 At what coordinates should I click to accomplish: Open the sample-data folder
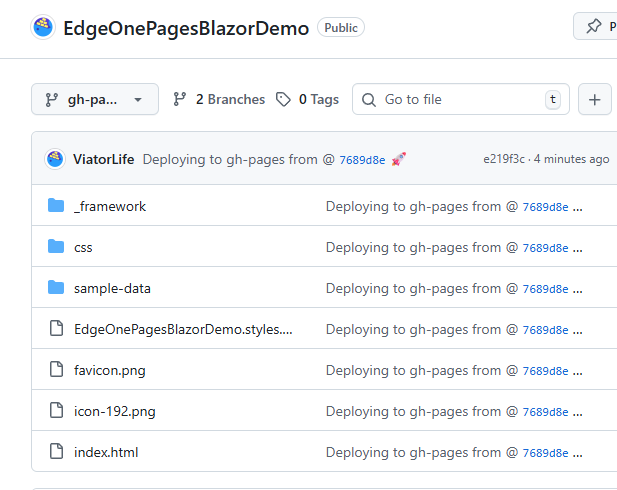(x=112, y=288)
